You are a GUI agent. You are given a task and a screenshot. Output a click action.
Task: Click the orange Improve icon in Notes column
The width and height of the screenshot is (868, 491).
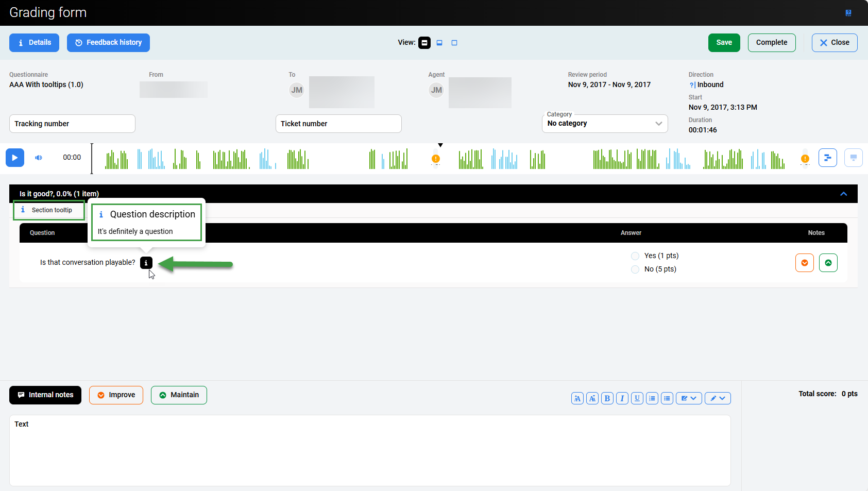804,263
